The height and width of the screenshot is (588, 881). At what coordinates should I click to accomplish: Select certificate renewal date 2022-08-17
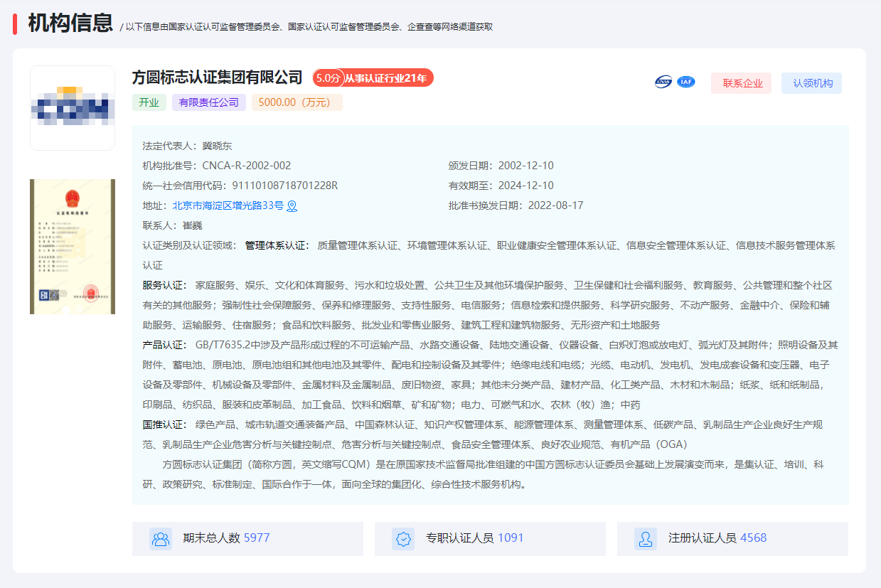coord(555,205)
